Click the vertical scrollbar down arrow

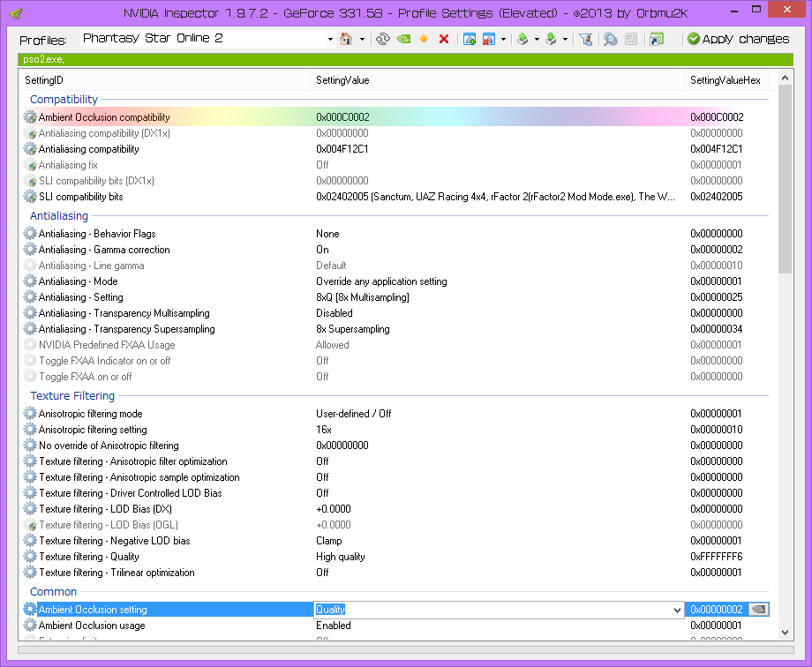click(x=785, y=633)
